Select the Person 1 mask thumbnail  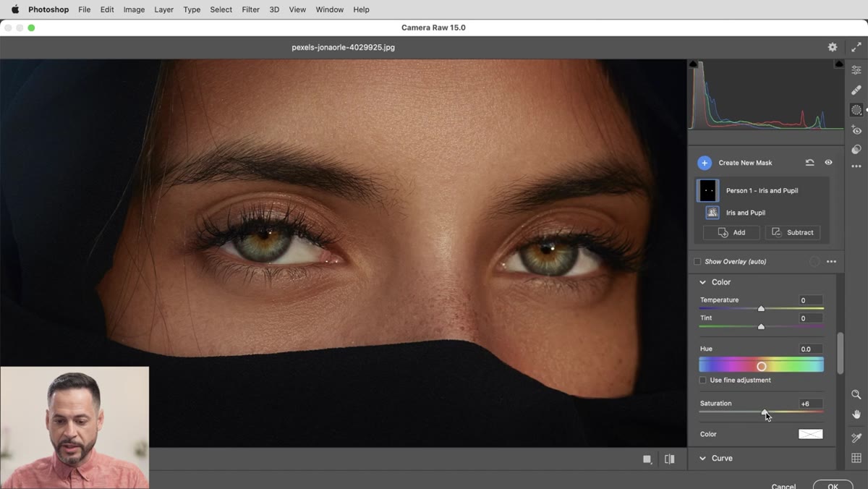tap(707, 190)
